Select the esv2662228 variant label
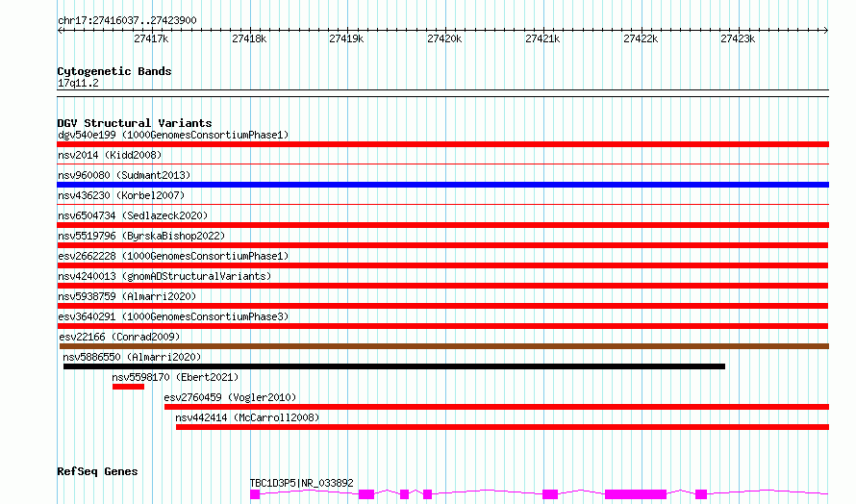 point(172,256)
